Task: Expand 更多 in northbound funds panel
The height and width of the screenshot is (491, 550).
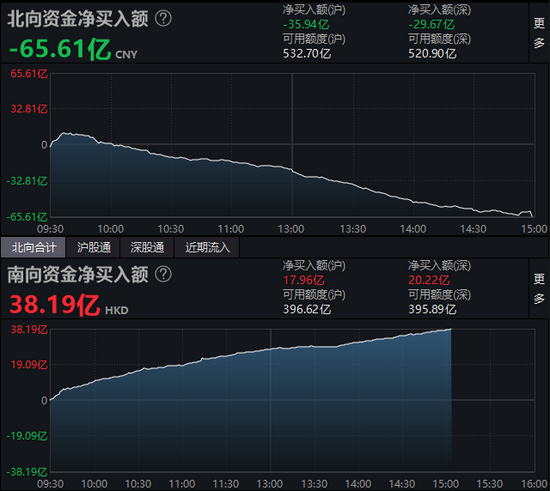Action: (539, 33)
